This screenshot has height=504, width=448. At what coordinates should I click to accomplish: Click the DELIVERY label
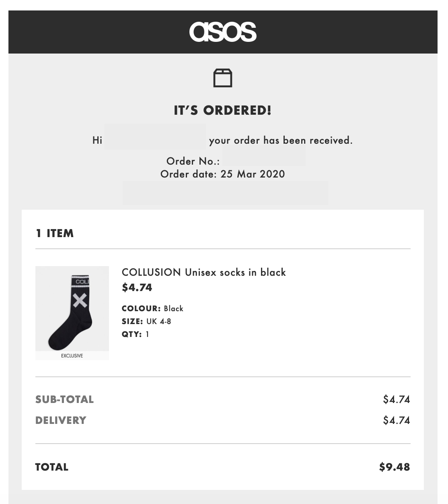point(61,420)
